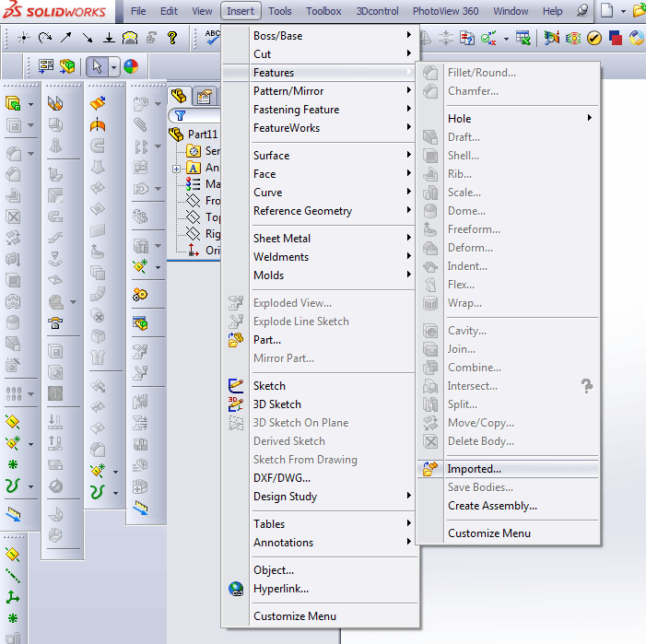Expand the Hole submenu in Features
Screen dimensions: 646x644
pyautogui.click(x=507, y=119)
